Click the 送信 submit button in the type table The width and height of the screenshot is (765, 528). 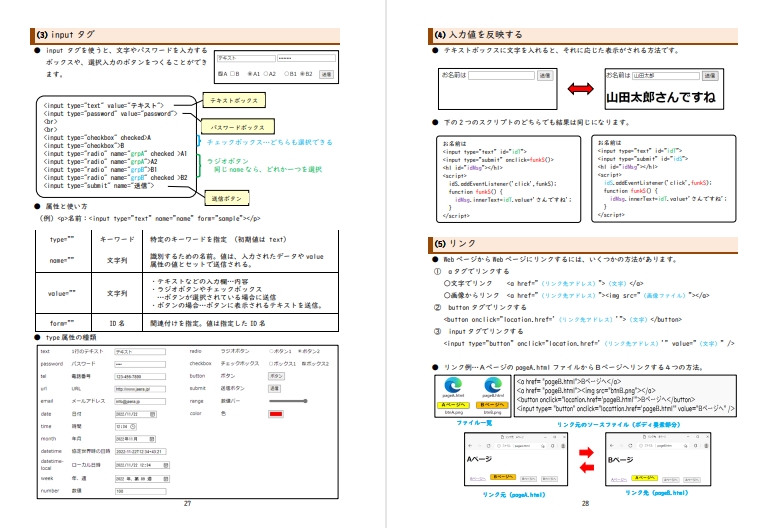[275, 388]
